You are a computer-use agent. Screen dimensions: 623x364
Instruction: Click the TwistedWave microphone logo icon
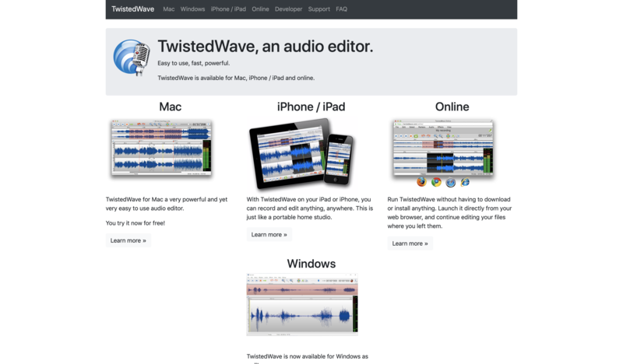pyautogui.click(x=132, y=58)
